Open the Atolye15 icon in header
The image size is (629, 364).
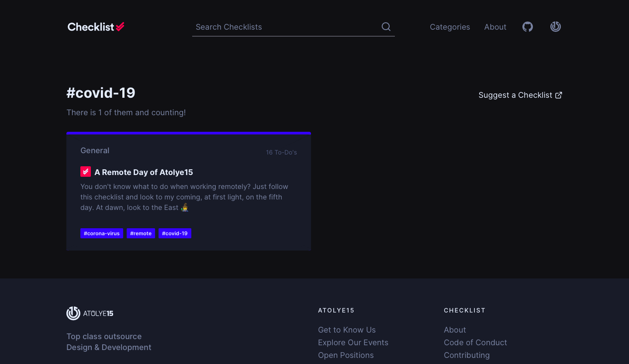pos(556,27)
